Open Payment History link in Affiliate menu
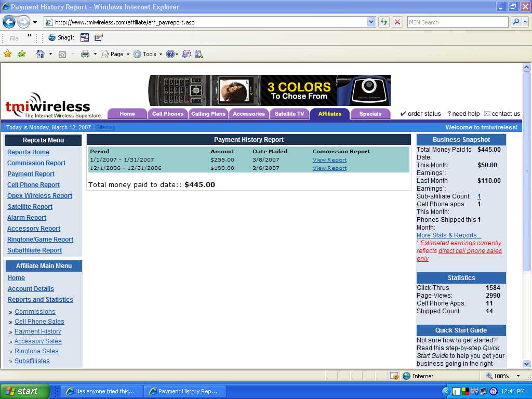This screenshot has height=399, width=532. click(37, 331)
